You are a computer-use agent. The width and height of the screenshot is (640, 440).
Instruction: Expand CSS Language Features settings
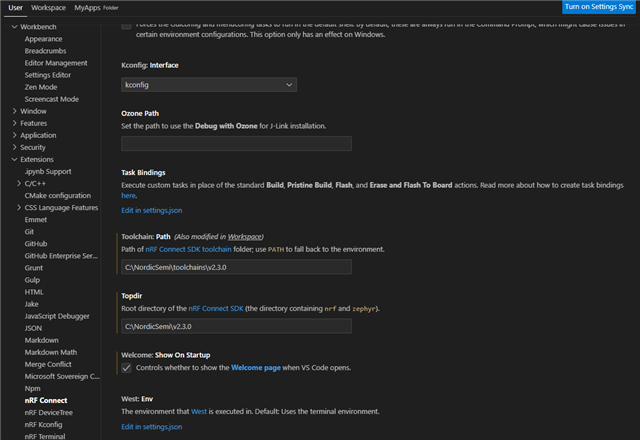point(19,207)
